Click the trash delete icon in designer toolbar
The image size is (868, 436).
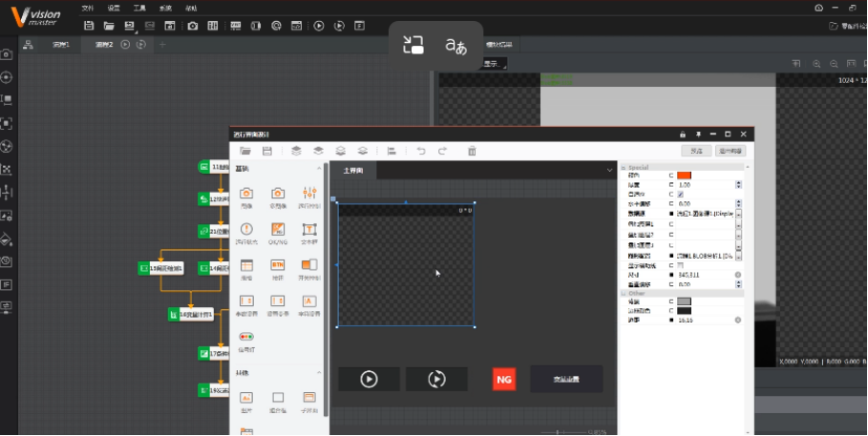tap(472, 151)
